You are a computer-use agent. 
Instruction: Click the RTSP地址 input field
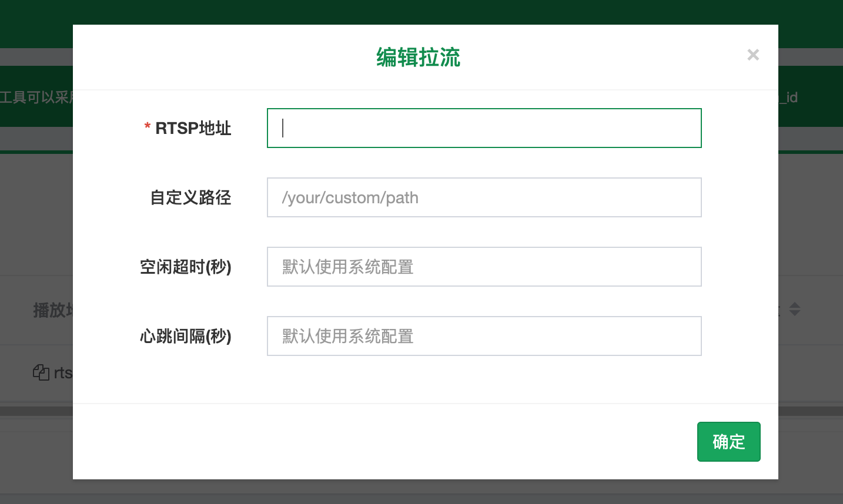(x=484, y=128)
